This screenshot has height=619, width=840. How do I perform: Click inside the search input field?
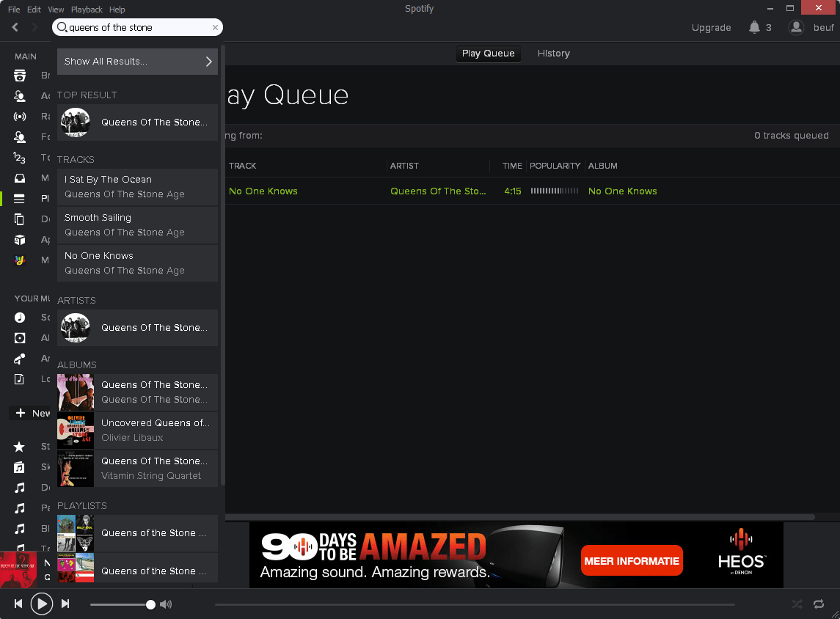(138, 27)
